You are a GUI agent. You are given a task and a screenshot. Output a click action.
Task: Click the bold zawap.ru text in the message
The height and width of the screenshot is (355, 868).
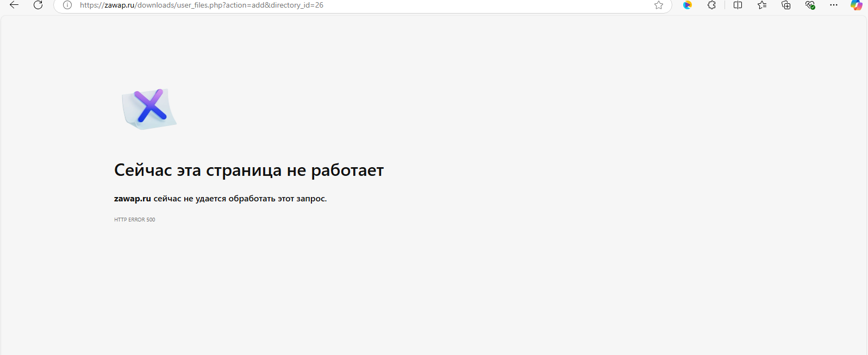pos(132,199)
